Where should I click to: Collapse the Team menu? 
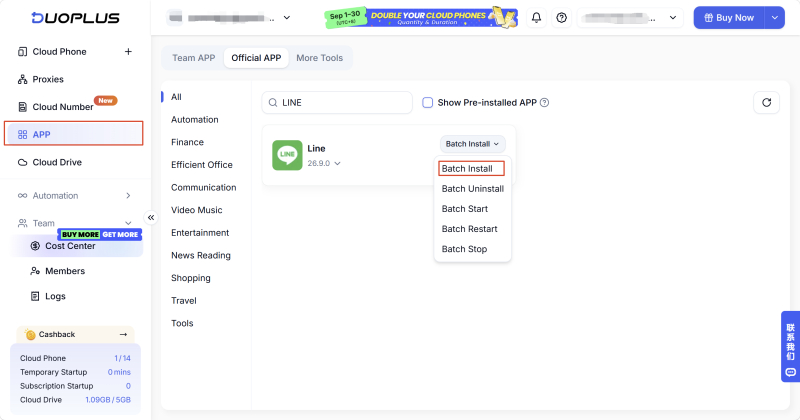[x=75, y=223]
